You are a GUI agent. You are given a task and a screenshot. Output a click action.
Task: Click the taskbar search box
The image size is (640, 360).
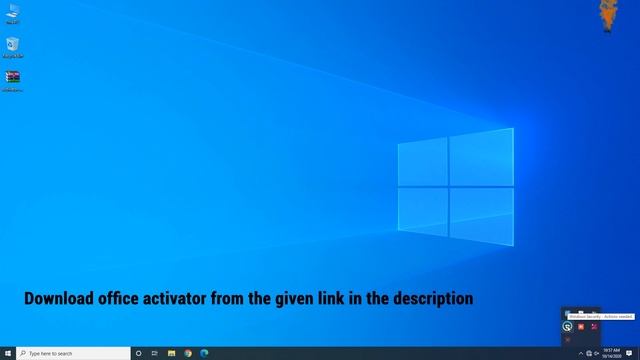click(x=73, y=353)
